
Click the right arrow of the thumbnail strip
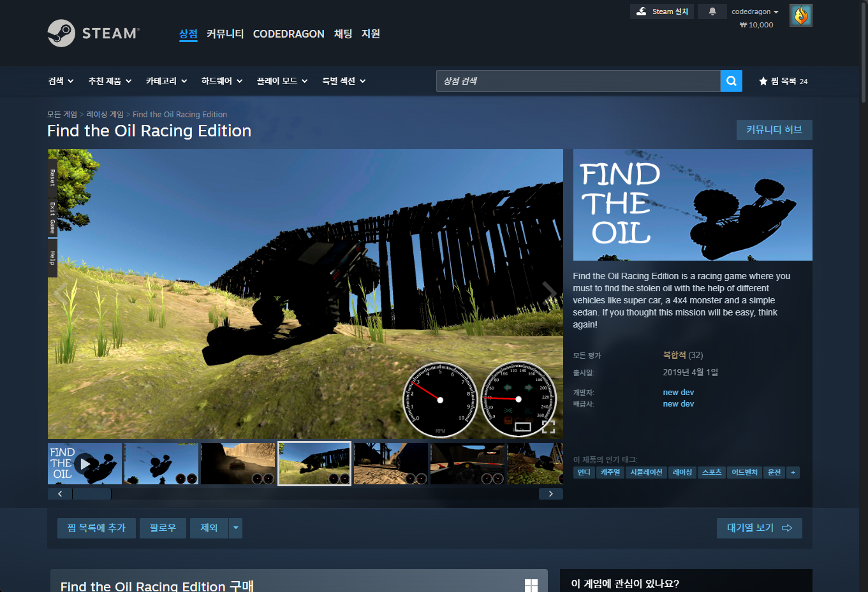point(551,494)
